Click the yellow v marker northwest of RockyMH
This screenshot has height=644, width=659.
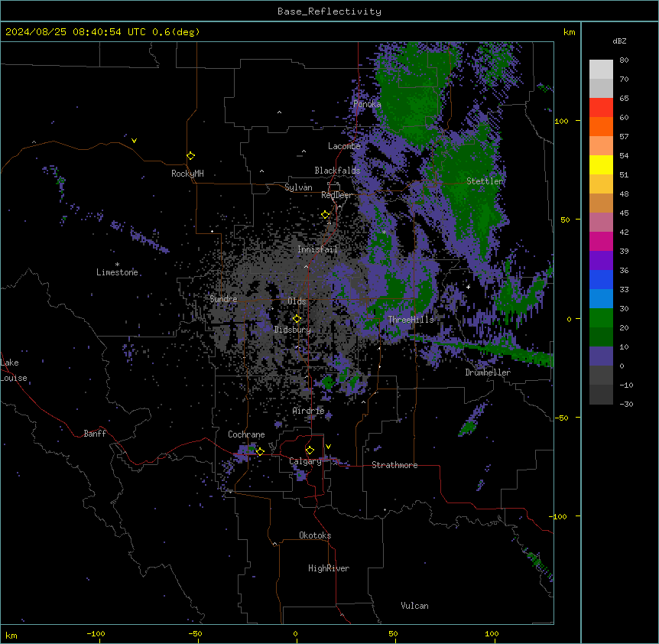134,141
